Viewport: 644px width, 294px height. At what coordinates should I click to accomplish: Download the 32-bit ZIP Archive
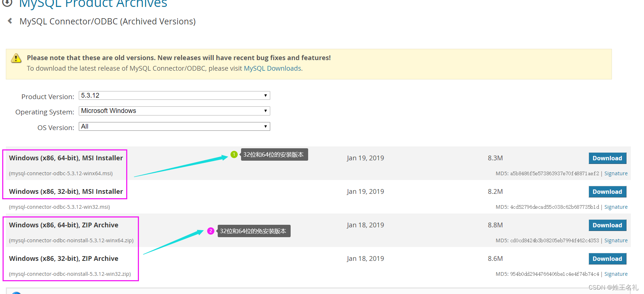608,259
